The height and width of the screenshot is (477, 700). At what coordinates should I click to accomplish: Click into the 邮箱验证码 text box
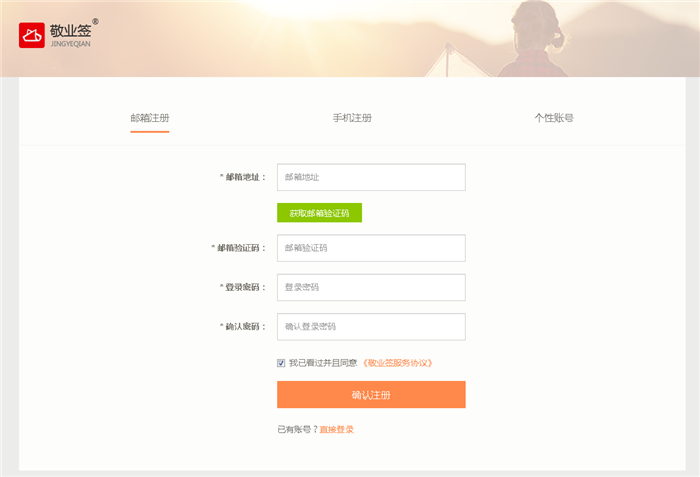[371, 248]
